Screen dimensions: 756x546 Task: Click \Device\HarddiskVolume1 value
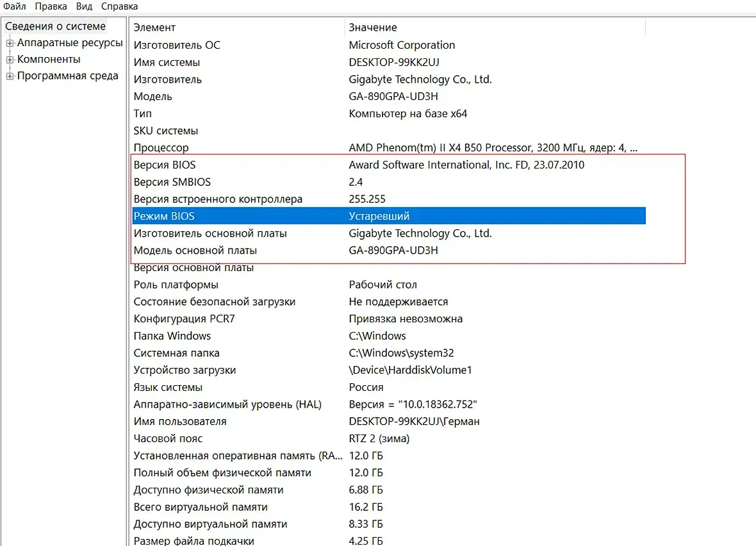(x=410, y=370)
